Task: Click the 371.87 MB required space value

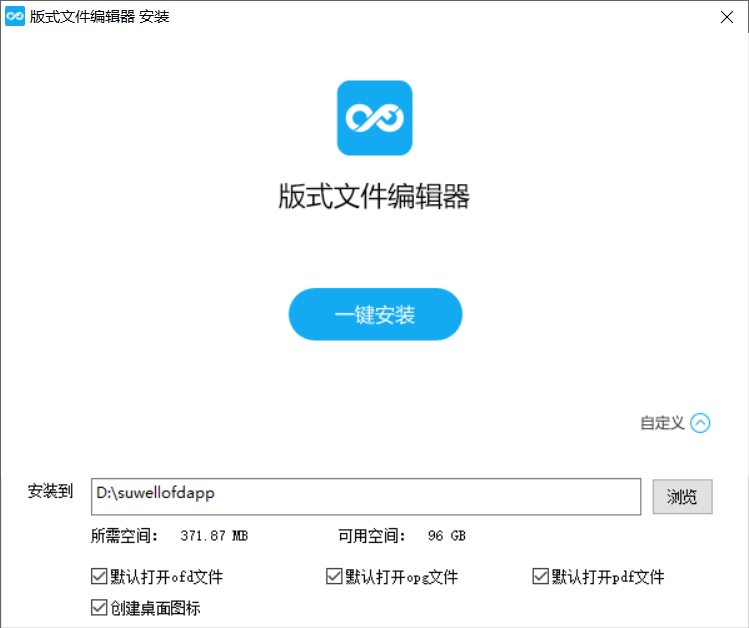Action: coord(214,536)
